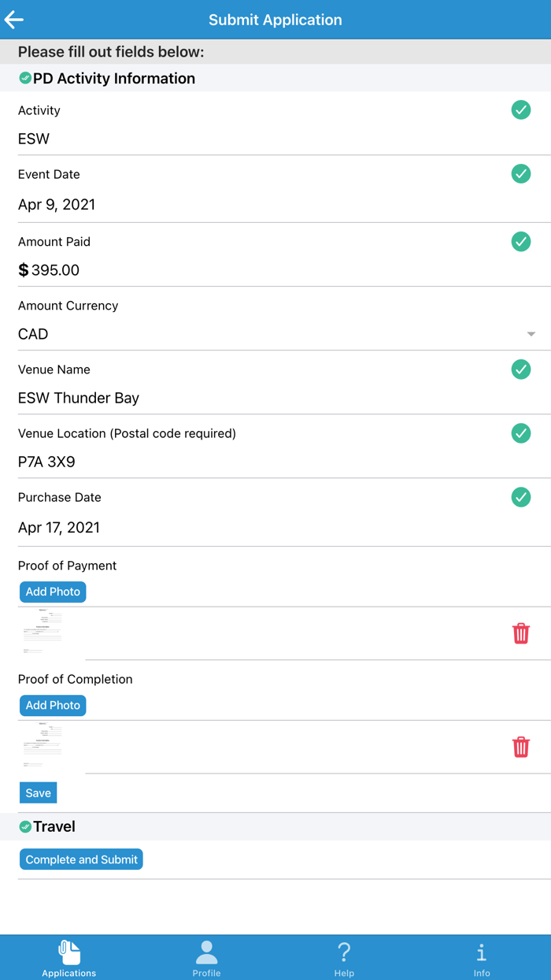
Task: Click the checkmark next to Venue Name
Action: point(520,369)
